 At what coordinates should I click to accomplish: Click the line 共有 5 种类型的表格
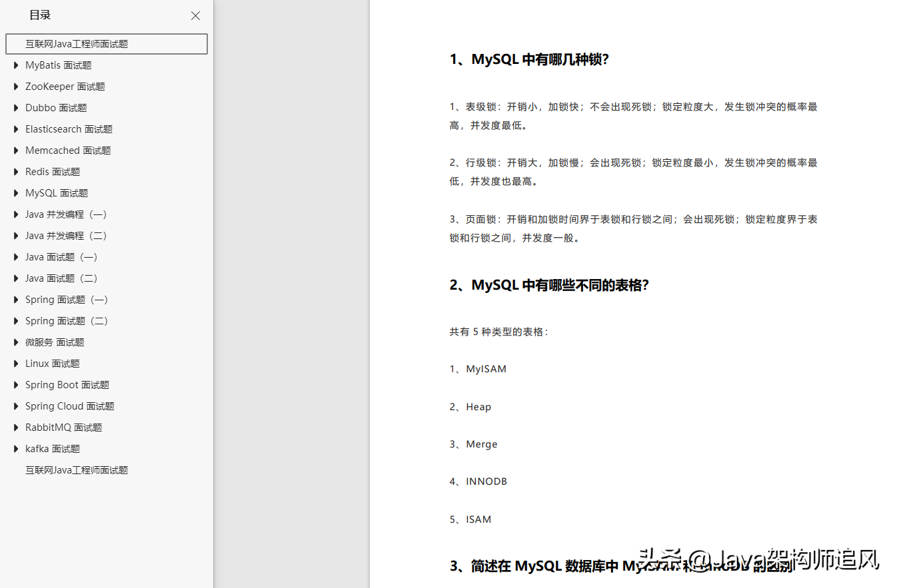point(498,332)
